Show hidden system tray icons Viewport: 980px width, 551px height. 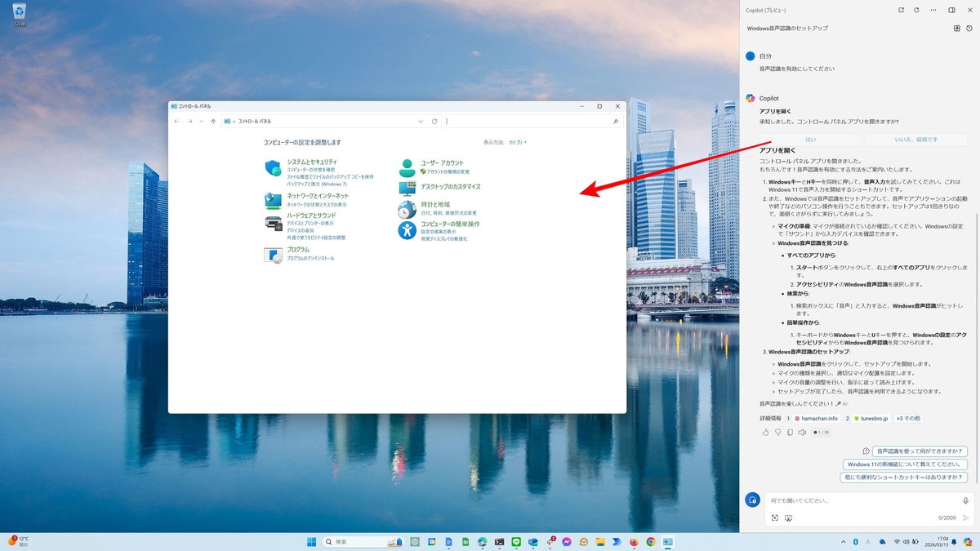click(843, 541)
